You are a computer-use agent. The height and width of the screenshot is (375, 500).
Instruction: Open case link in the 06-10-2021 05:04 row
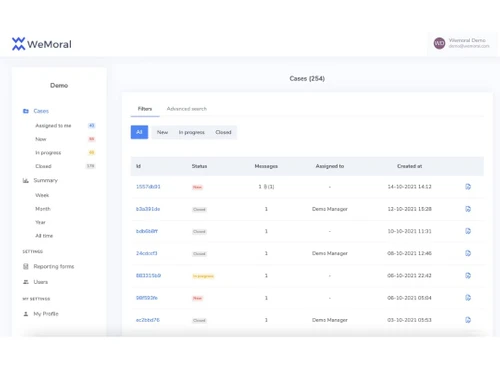147,298
